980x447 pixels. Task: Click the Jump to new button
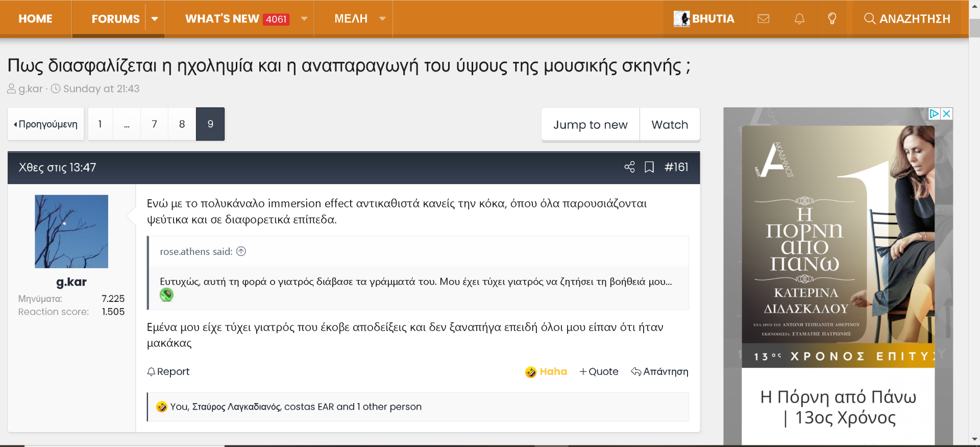[x=590, y=125]
